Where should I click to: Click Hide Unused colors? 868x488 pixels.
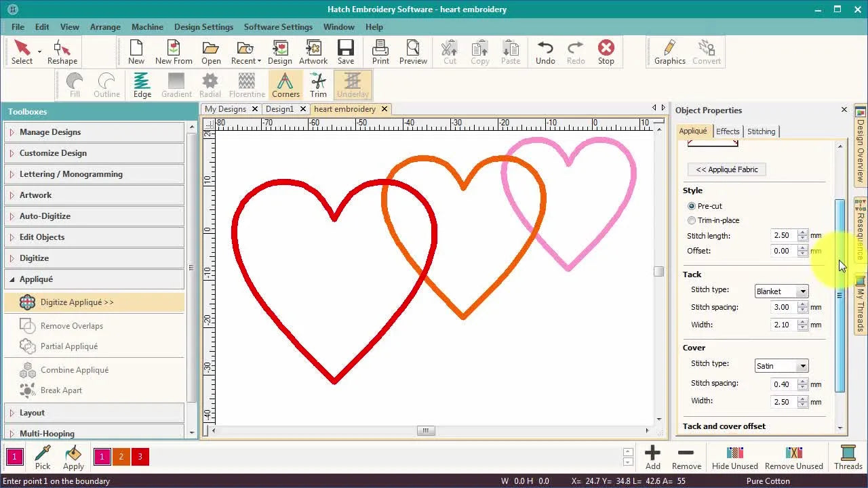pyautogui.click(x=735, y=457)
